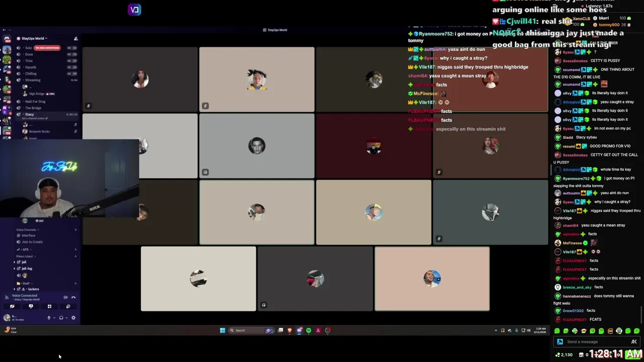Join the Squads voice channel
644x362 pixels.
point(30,67)
